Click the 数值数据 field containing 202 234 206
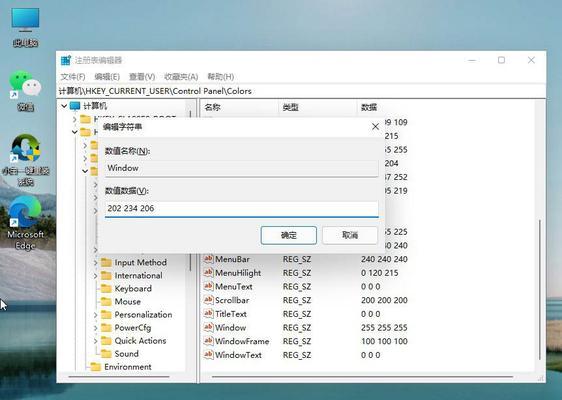 click(242, 208)
